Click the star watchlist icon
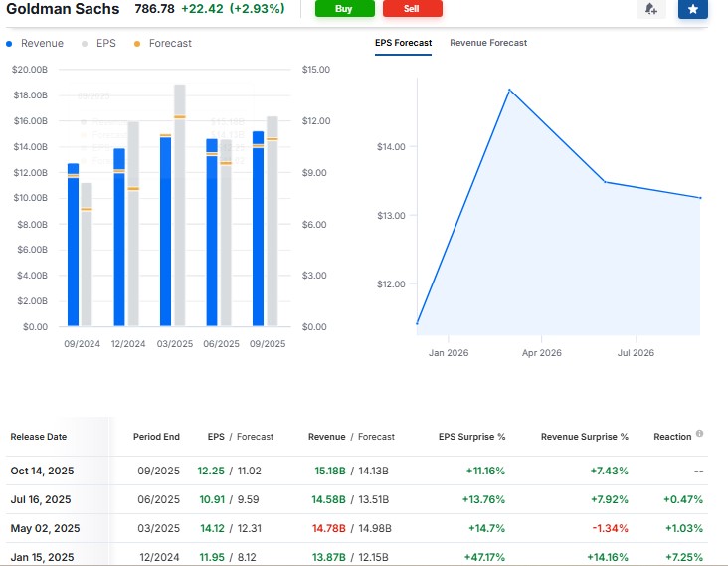The width and height of the screenshot is (728, 566). click(693, 9)
